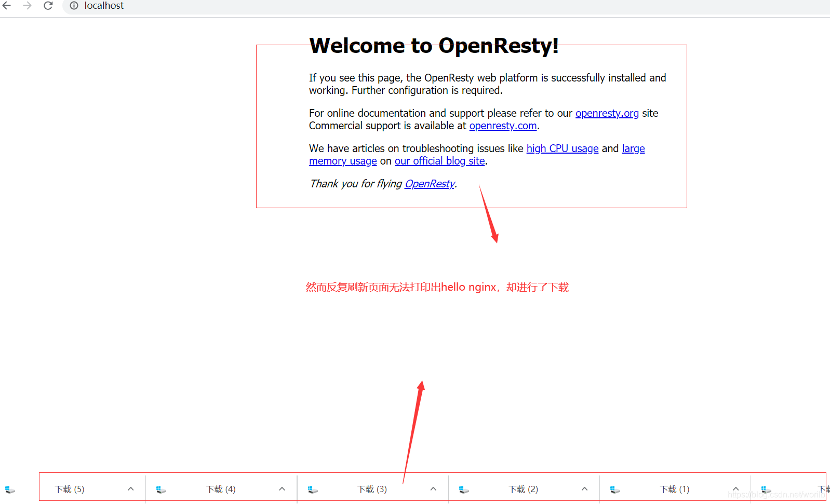Open downloaded file 下载 (3)

(372, 489)
